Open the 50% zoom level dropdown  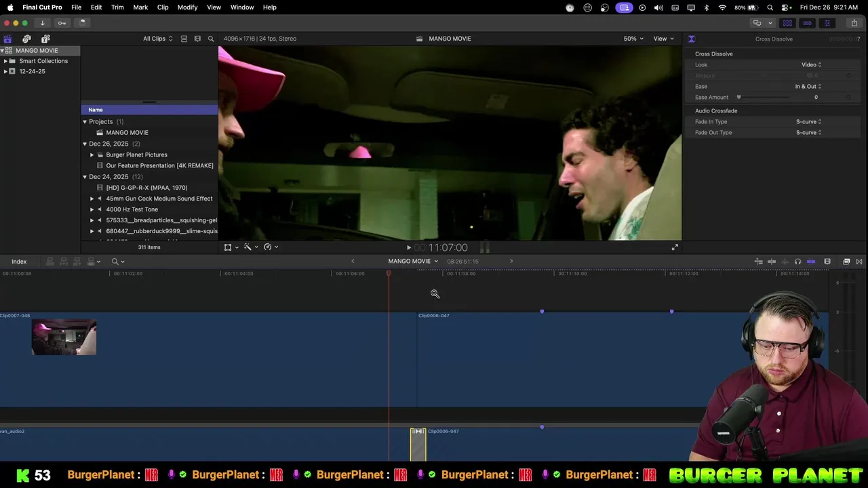633,39
